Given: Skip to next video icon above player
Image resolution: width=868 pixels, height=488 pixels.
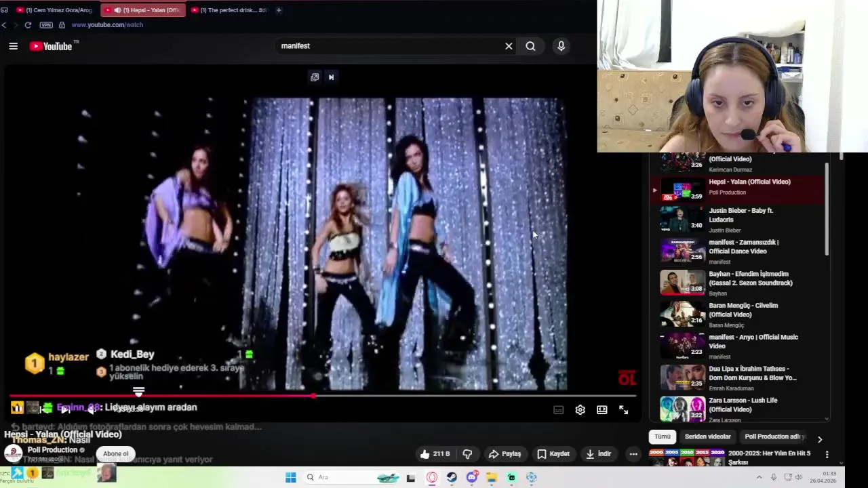Looking at the screenshot, I should [x=331, y=77].
